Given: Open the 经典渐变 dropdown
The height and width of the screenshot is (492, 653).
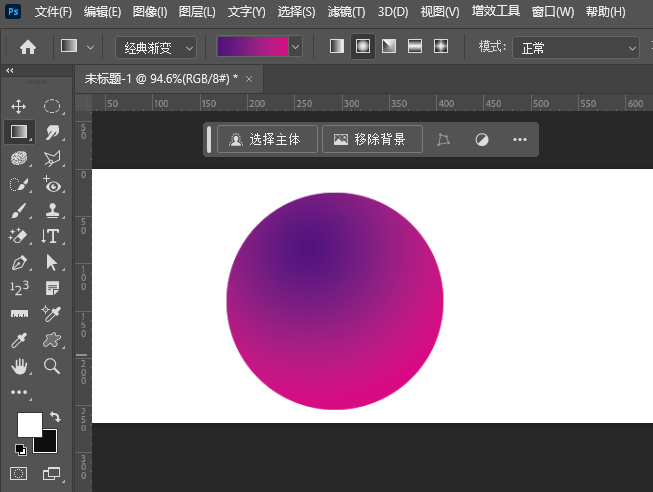Looking at the screenshot, I should (x=156, y=48).
